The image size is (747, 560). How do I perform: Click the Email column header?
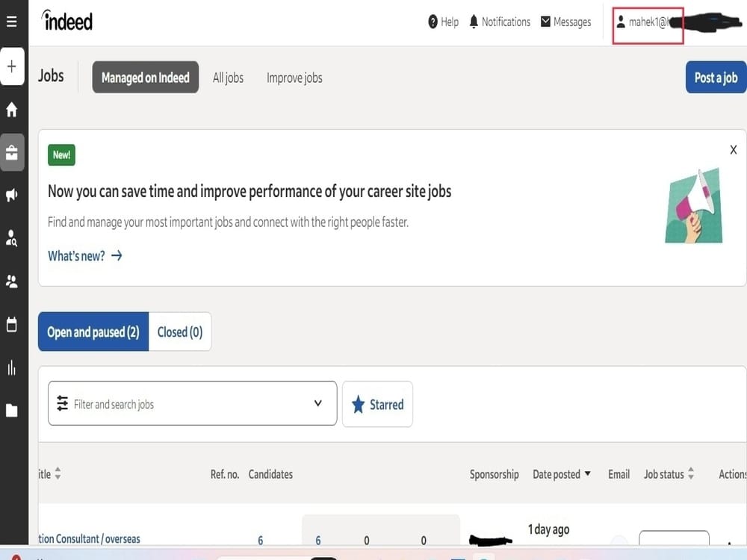(619, 474)
